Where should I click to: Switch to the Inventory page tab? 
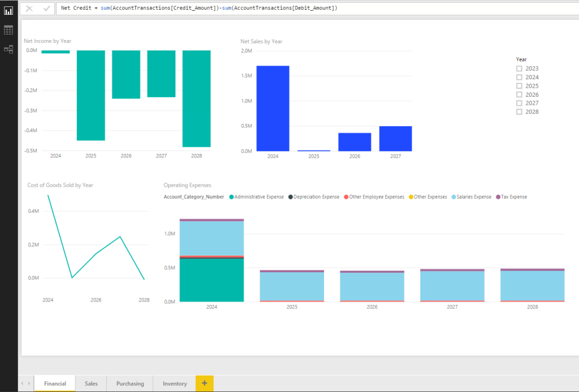(175, 384)
